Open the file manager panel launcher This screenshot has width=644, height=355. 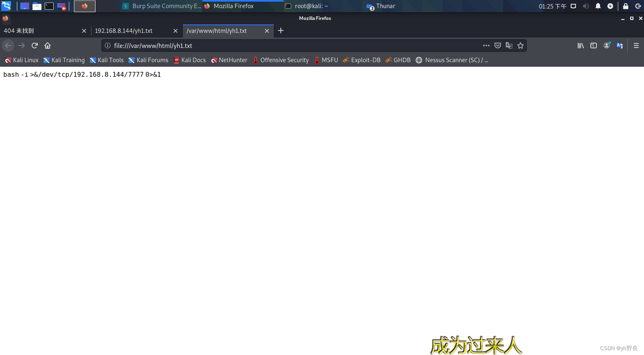pyautogui.click(x=37, y=6)
